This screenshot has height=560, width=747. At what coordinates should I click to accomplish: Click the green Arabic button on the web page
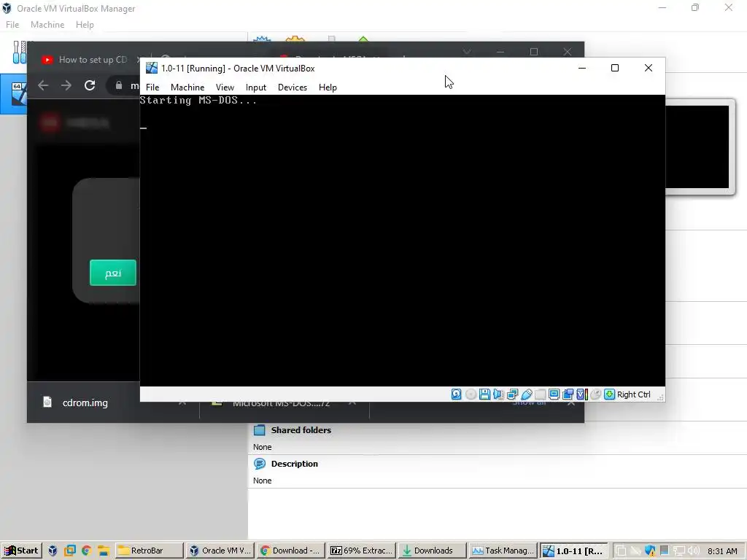coord(113,273)
